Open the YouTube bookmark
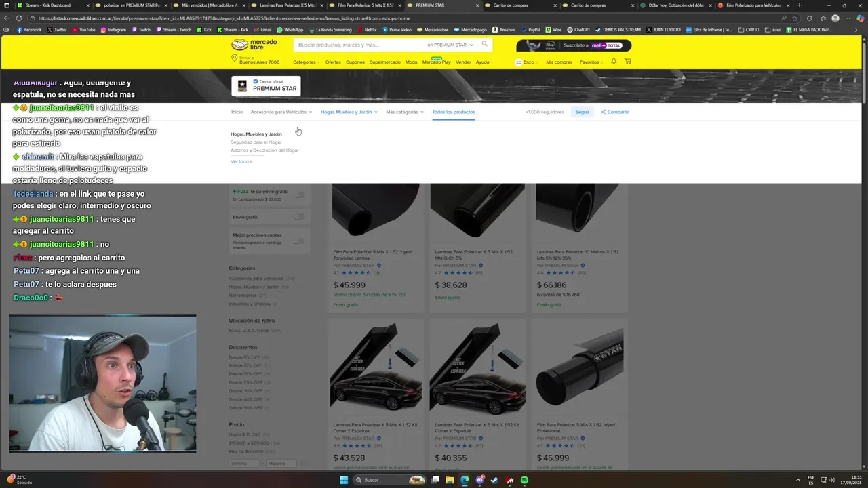This screenshot has height=488, width=868. (x=84, y=30)
